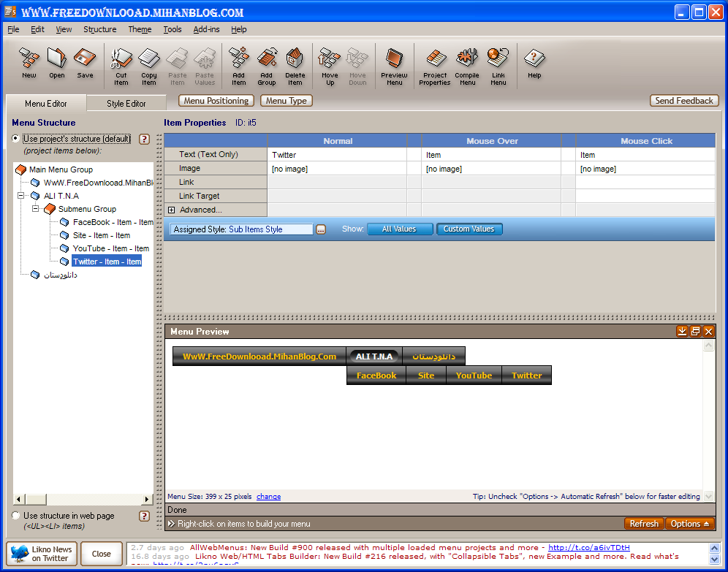
Task: Open a project with the Open icon
Action: [56, 63]
